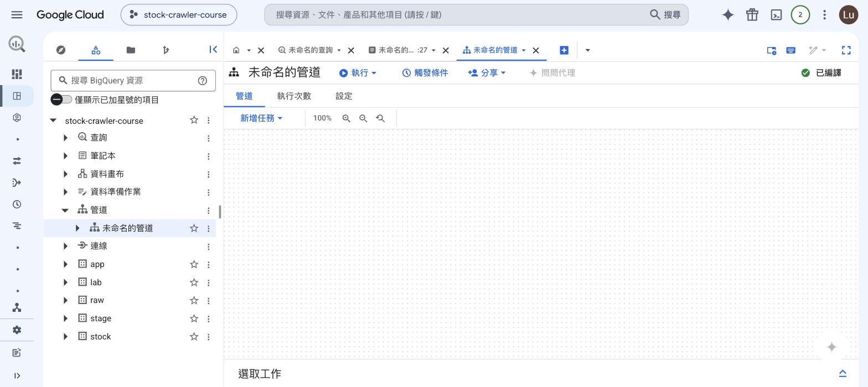
Task: Switch to the 未命名的查詢 editor tab
Action: coord(310,50)
